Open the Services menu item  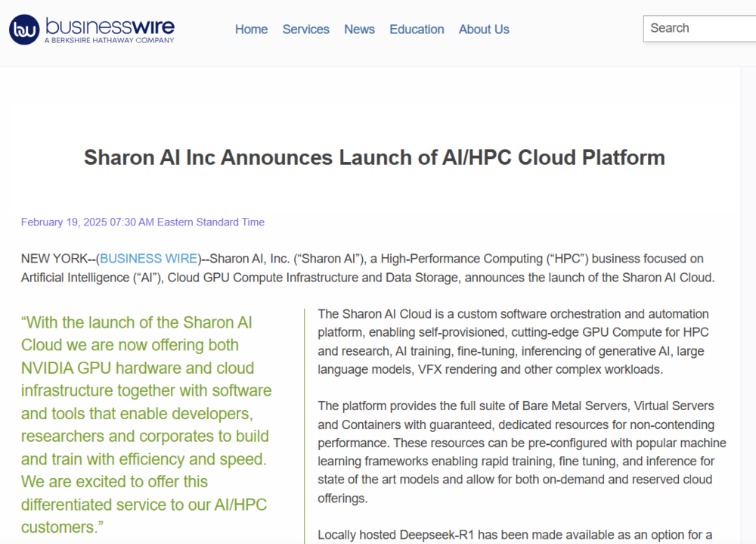coord(305,30)
